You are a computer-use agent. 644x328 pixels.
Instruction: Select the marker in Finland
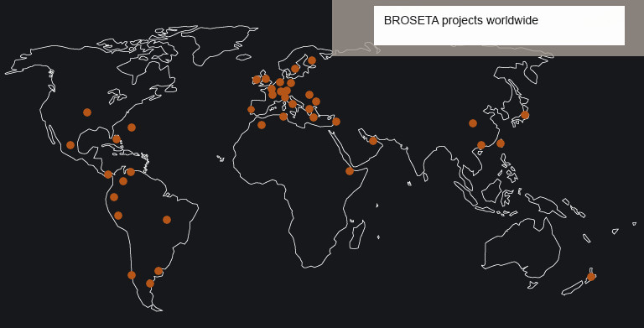(x=312, y=60)
